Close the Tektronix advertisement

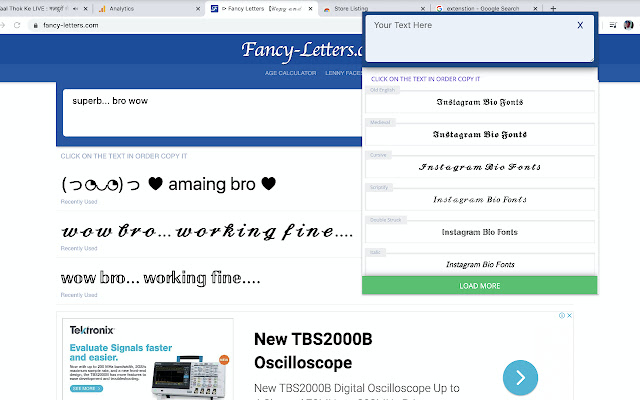569,316
